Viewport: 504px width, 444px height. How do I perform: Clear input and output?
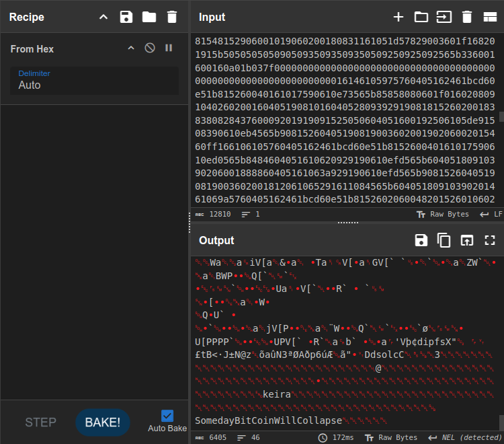[467, 17]
